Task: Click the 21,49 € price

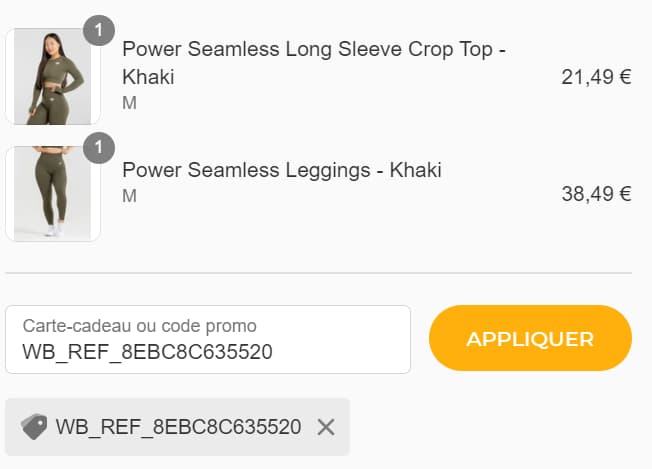Action: point(596,77)
